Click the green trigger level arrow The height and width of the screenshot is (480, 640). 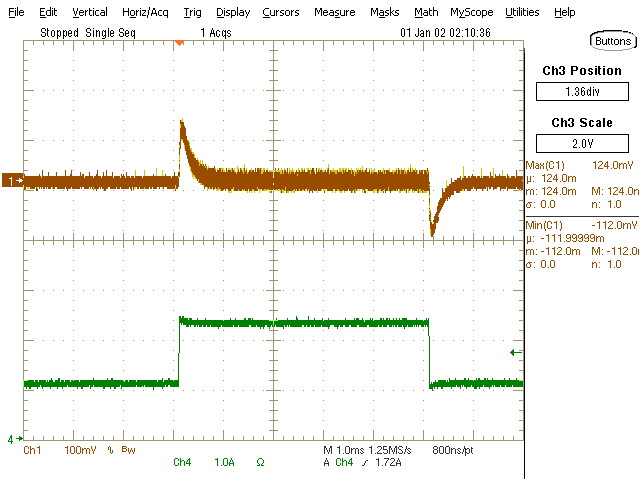[516, 352]
